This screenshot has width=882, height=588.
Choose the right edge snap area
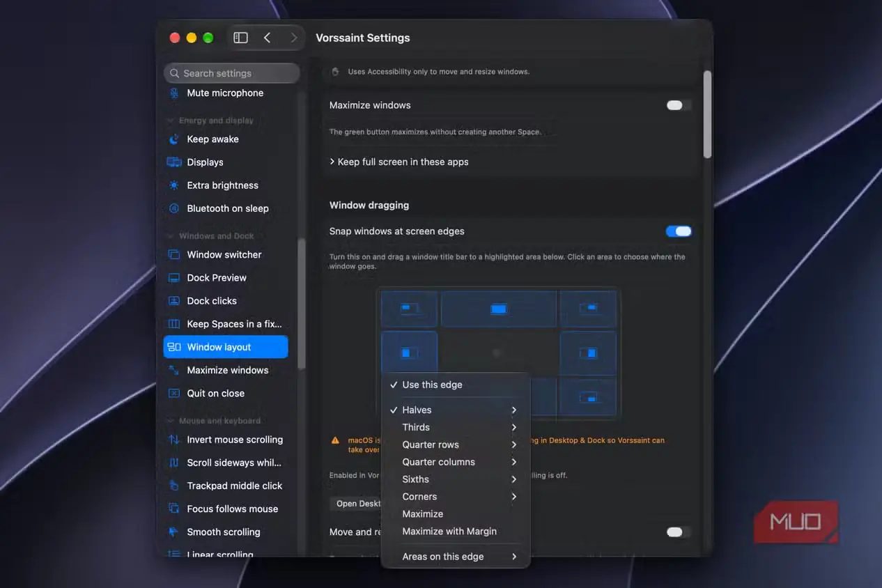click(x=589, y=353)
